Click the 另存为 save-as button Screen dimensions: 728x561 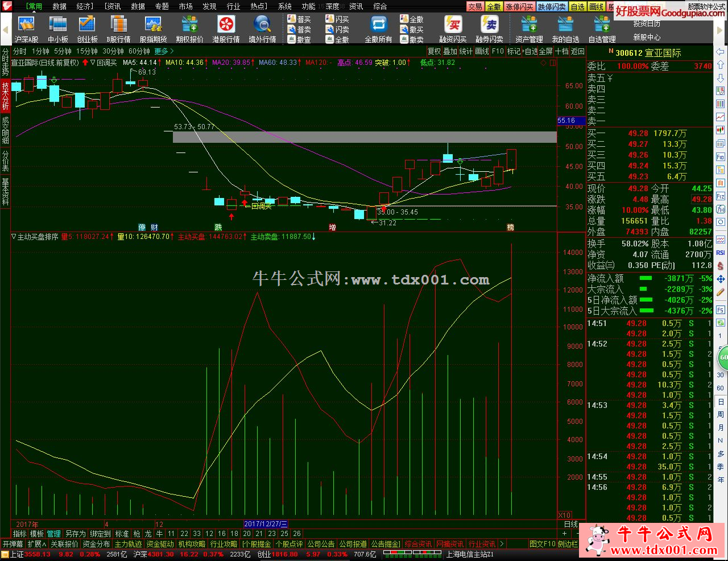pyautogui.click(x=75, y=534)
